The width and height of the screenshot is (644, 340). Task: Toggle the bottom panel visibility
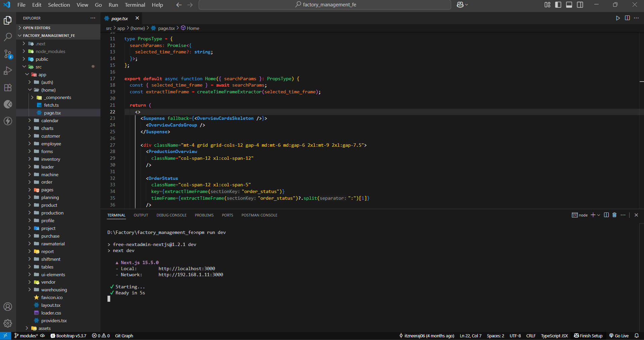[x=569, y=5]
